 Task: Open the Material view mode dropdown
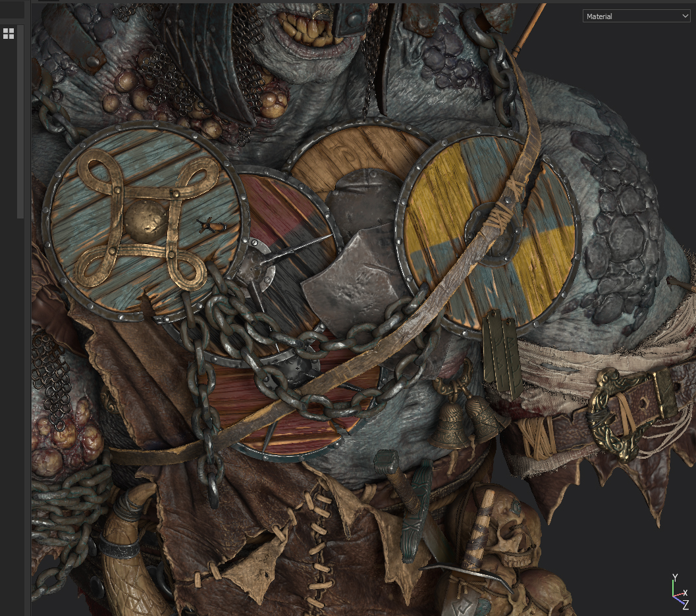pyautogui.click(x=636, y=16)
